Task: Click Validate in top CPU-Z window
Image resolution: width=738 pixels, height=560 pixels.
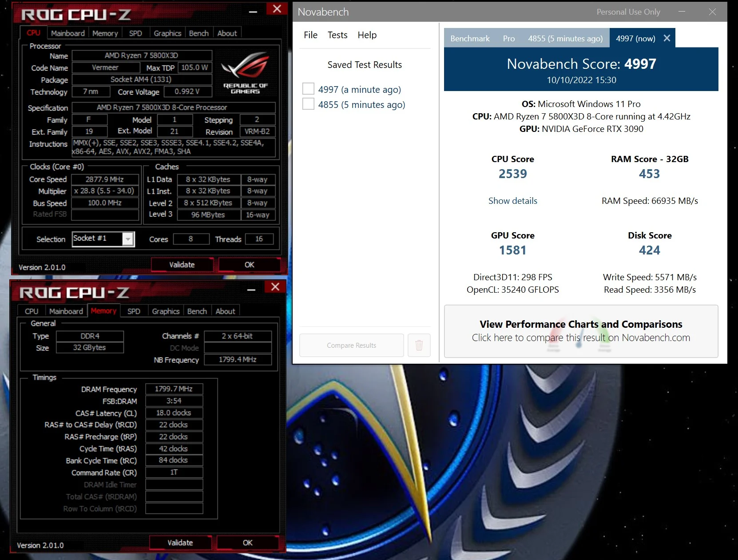Action: (x=182, y=265)
